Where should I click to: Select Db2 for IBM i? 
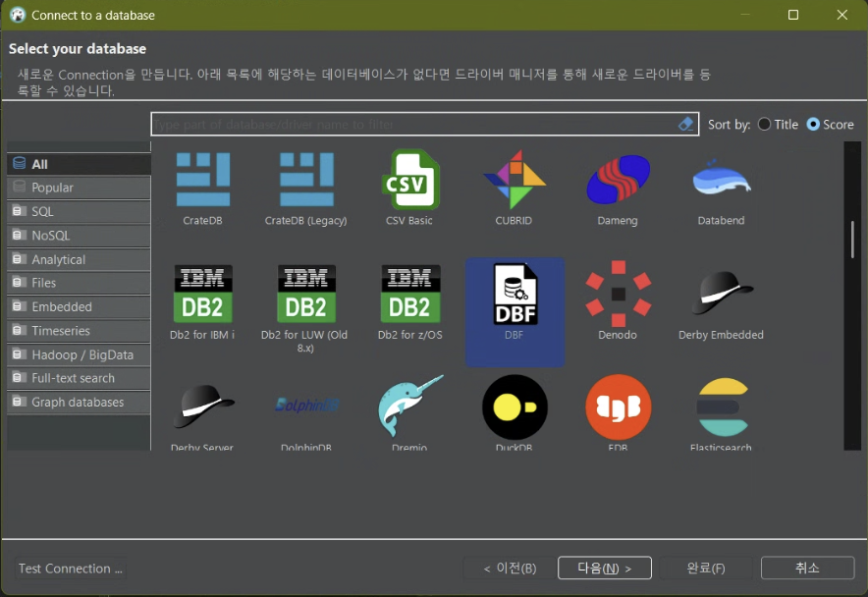point(202,294)
